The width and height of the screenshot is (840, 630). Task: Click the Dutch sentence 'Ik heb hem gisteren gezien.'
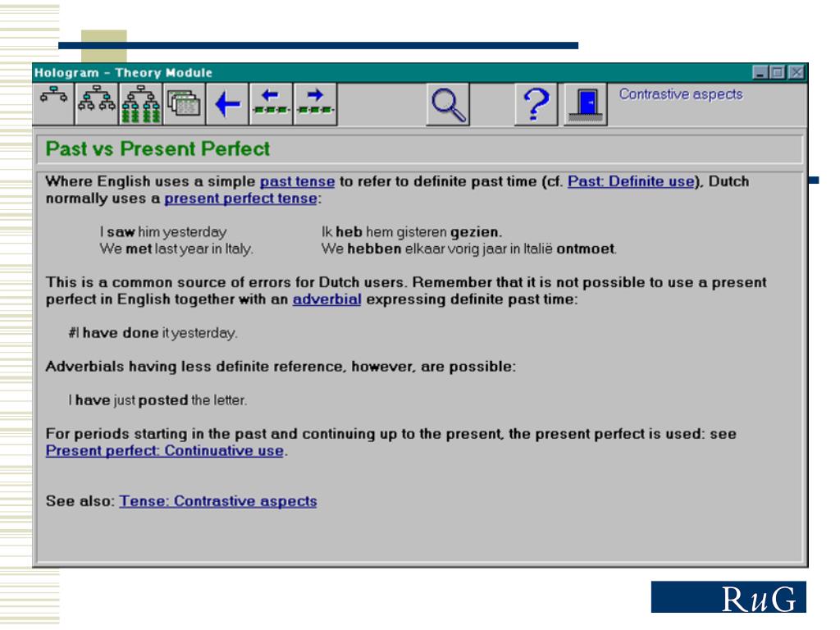coord(412,232)
